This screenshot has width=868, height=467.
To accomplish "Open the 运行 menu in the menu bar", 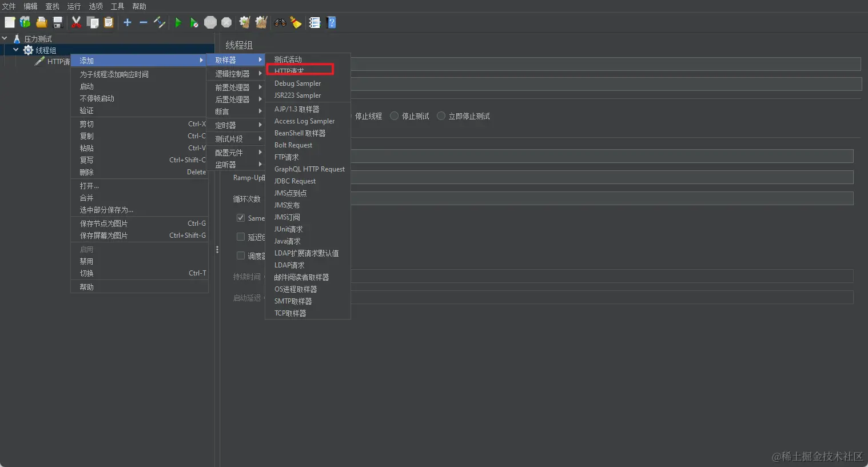I will click(x=74, y=6).
